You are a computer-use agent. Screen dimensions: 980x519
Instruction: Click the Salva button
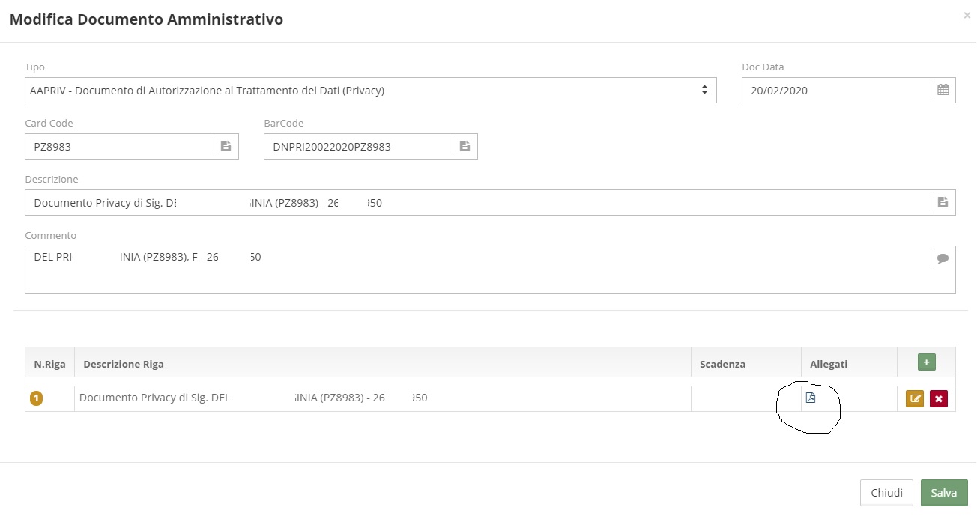click(x=944, y=493)
